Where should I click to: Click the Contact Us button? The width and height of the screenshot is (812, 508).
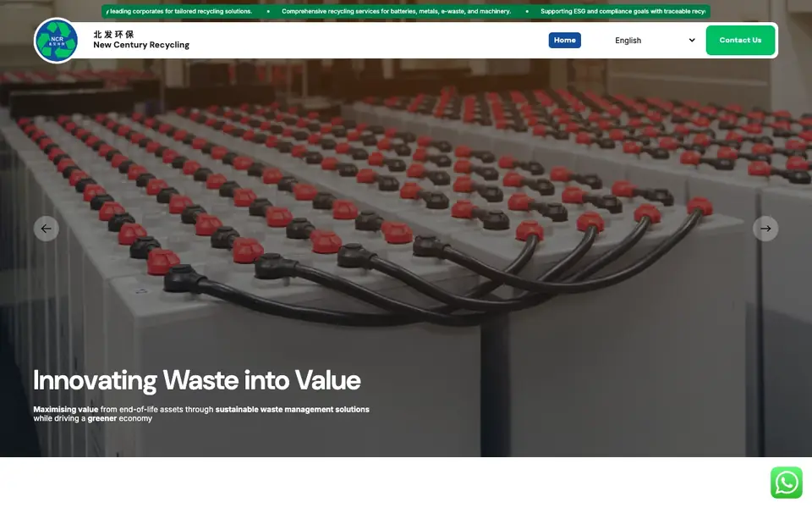[x=740, y=40]
